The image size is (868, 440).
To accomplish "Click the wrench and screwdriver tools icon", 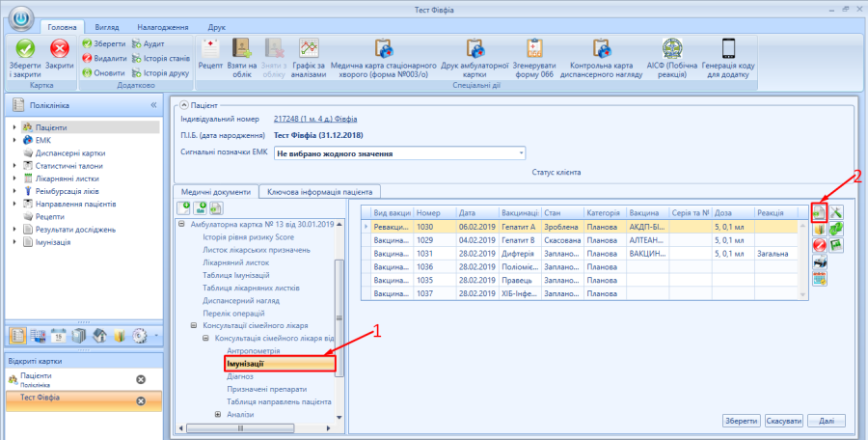I will tap(836, 212).
